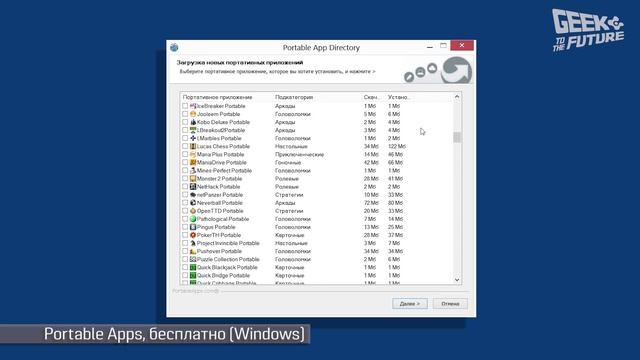This screenshot has width=640, height=360.
Task: Check the PokerTH Portable checkbox
Action: pos(185,236)
